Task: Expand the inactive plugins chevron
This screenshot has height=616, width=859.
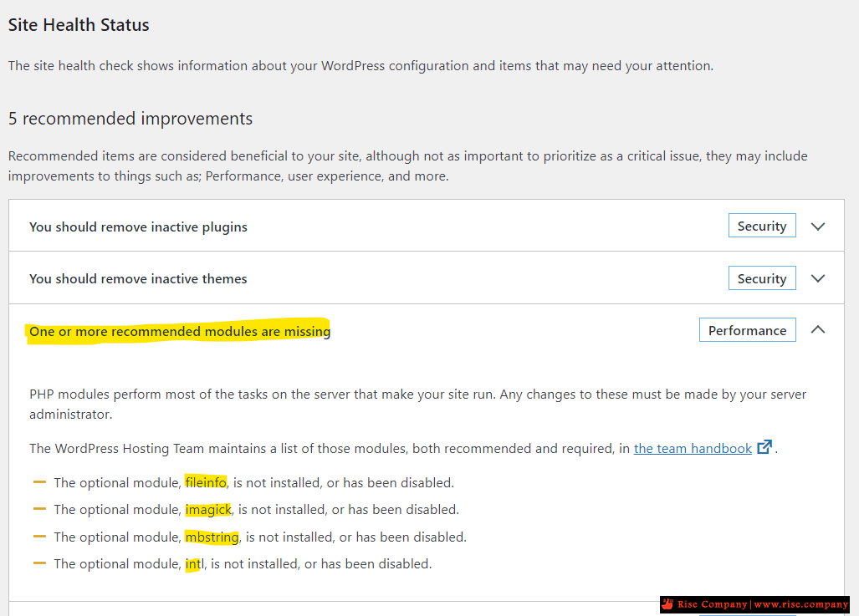Action: tap(817, 227)
